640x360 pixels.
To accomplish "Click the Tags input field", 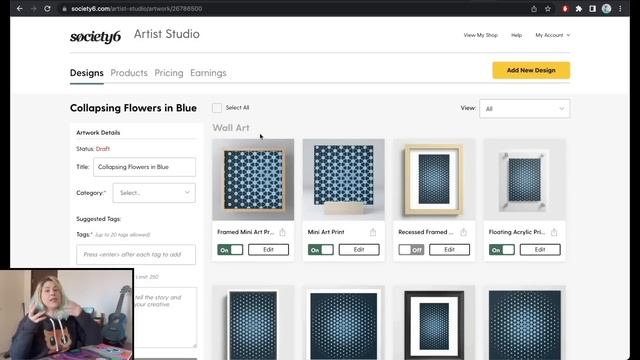I will pyautogui.click(x=136, y=254).
